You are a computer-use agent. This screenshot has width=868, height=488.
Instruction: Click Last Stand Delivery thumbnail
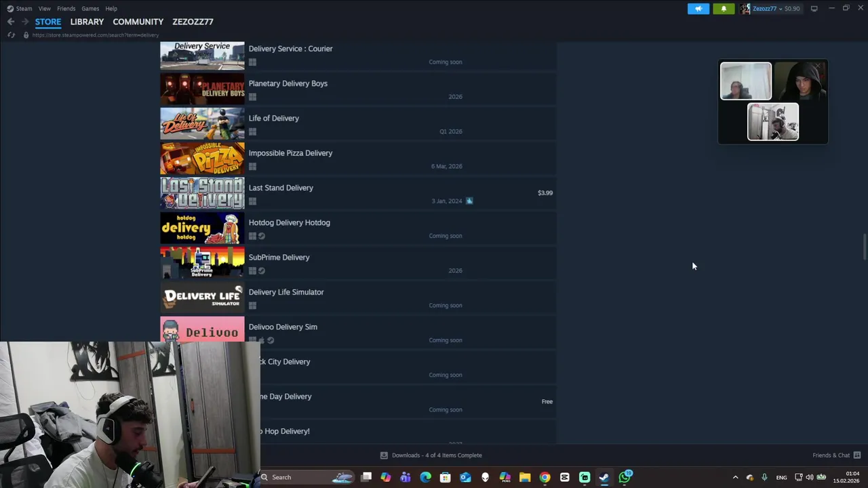[202, 193]
